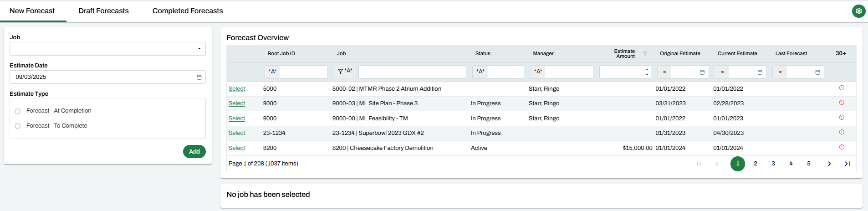This screenshot has width=868, height=211.
Task: Click the Estimate Amount spinner arrows
Action: [647, 72]
